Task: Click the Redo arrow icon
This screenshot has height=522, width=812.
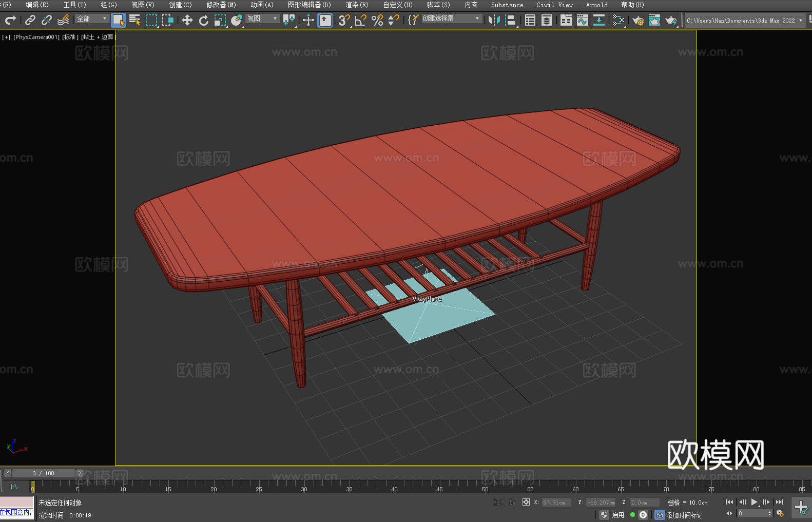Action: coord(10,20)
